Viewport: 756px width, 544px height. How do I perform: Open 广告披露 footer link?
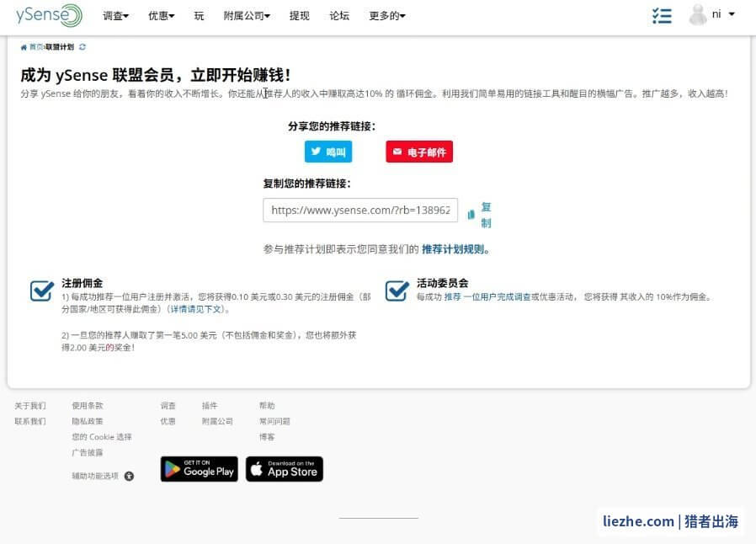tap(88, 452)
